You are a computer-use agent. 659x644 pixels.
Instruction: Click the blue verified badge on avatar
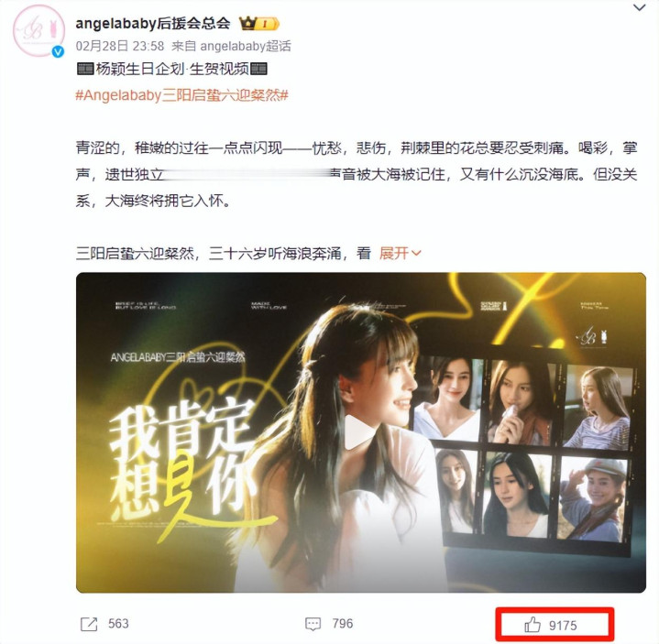58,51
